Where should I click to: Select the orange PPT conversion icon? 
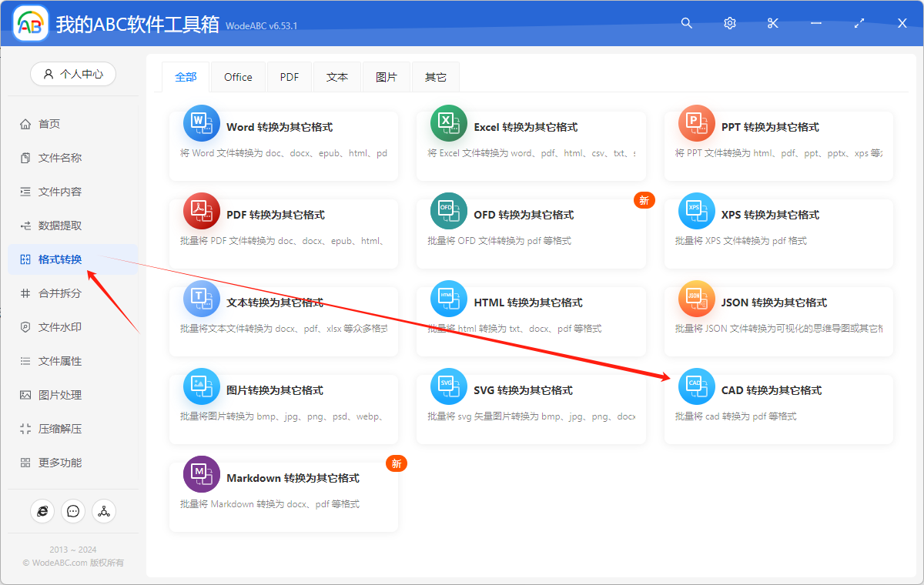(696, 123)
